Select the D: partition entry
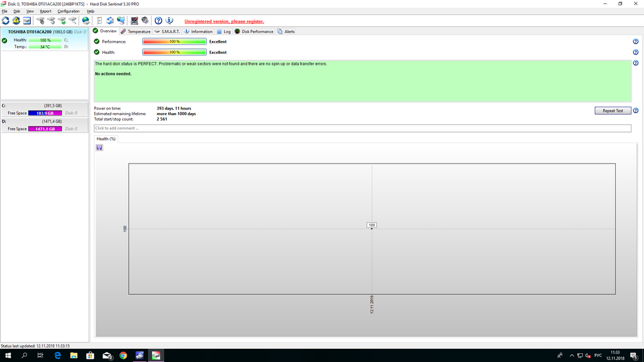644x362 pixels. pos(45,125)
